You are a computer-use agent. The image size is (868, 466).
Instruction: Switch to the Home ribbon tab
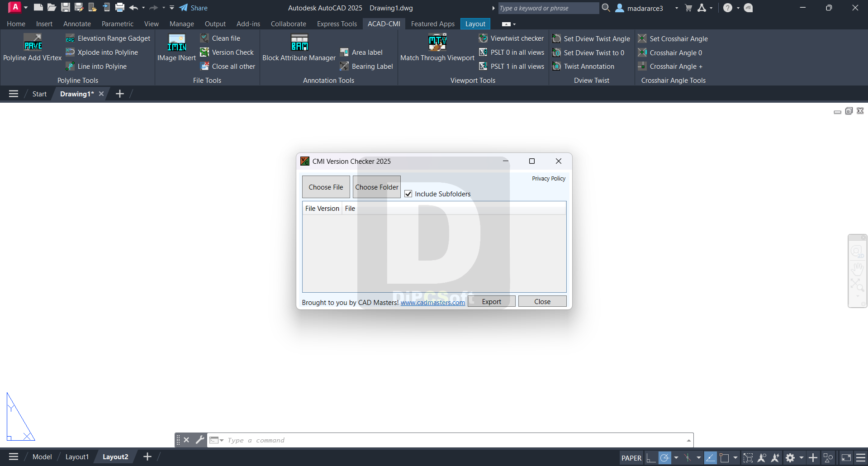pyautogui.click(x=16, y=24)
